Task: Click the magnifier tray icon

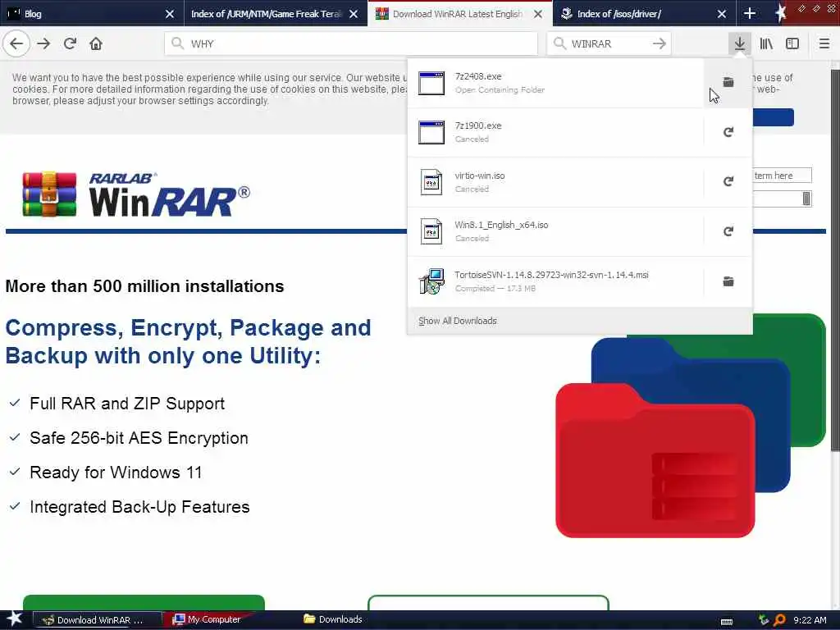Action: click(x=779, y=620)
